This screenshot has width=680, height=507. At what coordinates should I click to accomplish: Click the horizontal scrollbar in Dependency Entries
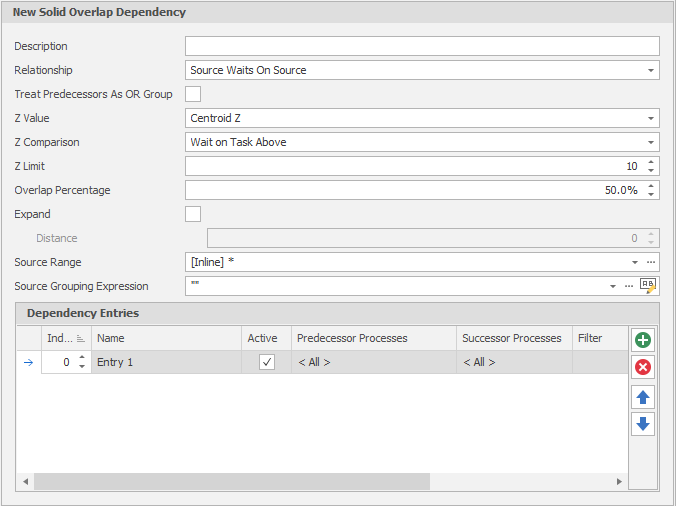pyautogui.click(x=231, y=481)
